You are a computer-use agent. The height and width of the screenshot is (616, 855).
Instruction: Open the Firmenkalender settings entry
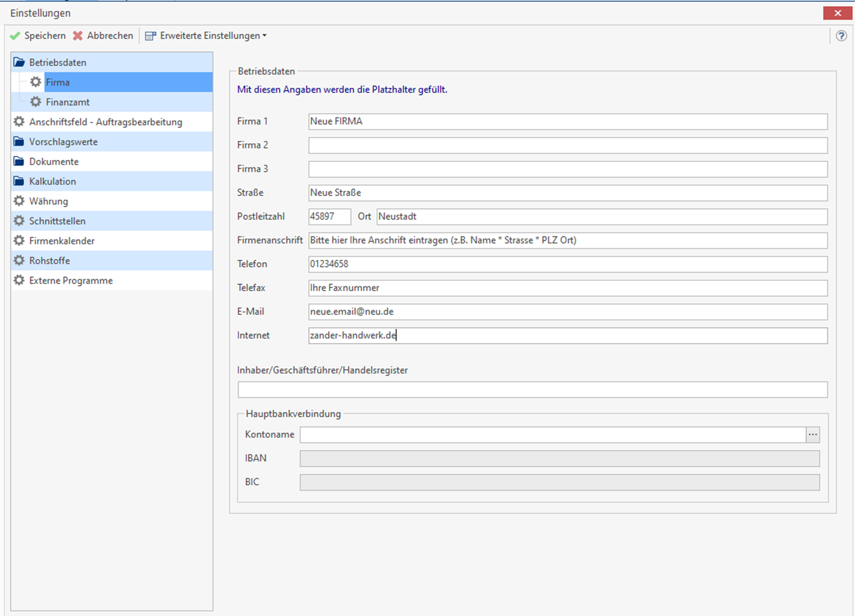pyautogui.click(x=61, y=241)
